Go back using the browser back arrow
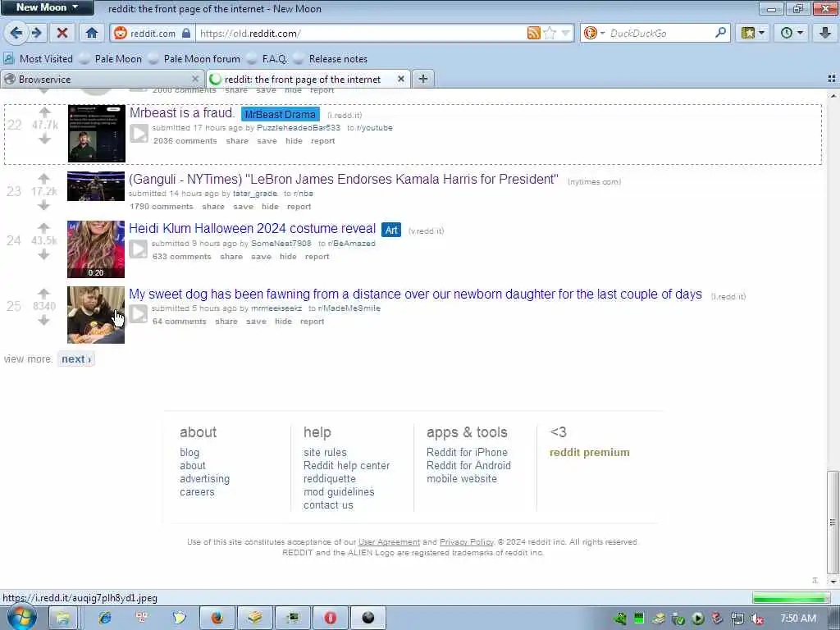 pyautogui.click(x=16, y=33)
